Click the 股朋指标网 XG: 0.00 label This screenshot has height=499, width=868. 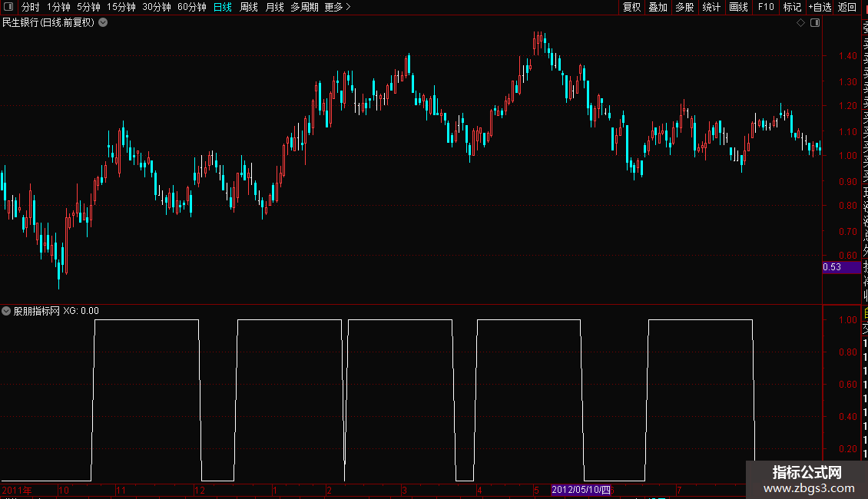pyautogui.click(x=56, y=311)
